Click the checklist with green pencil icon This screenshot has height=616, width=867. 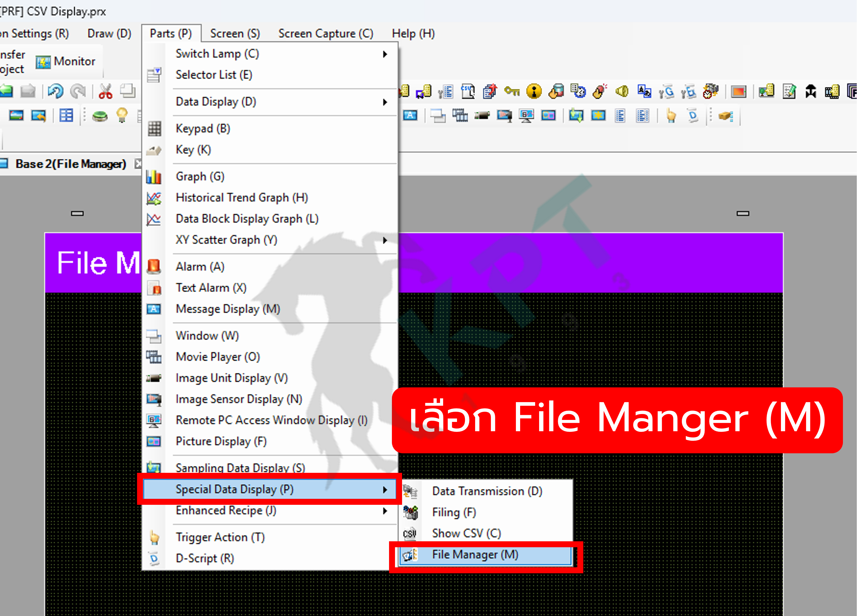click(x=789, y=91)
